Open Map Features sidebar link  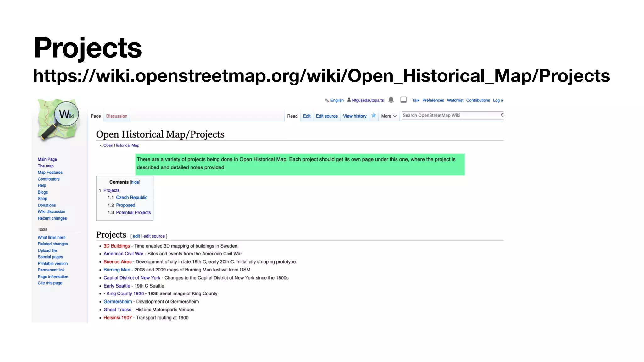pyautogui.click(x=50, y=173)
